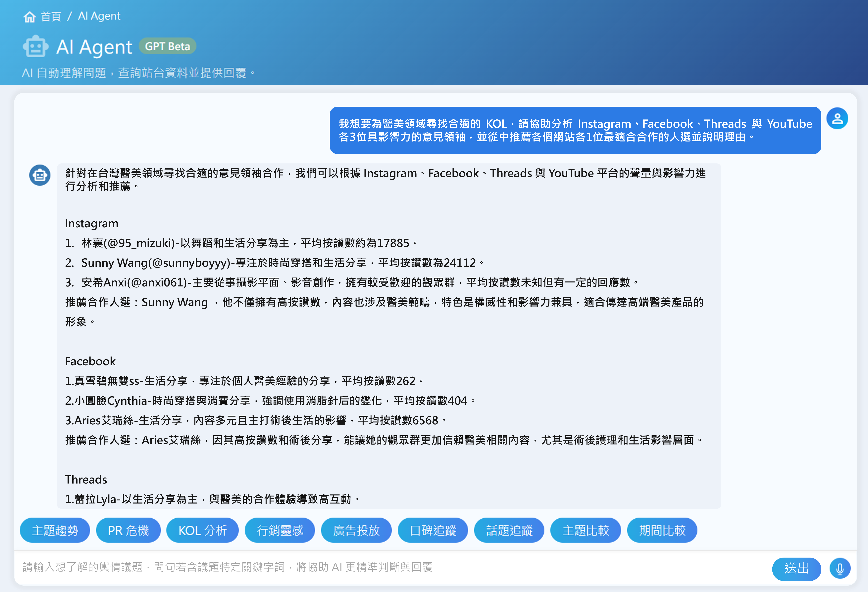Activate the microphone voice input
868x593 pixels.
(x=840, y=568)
